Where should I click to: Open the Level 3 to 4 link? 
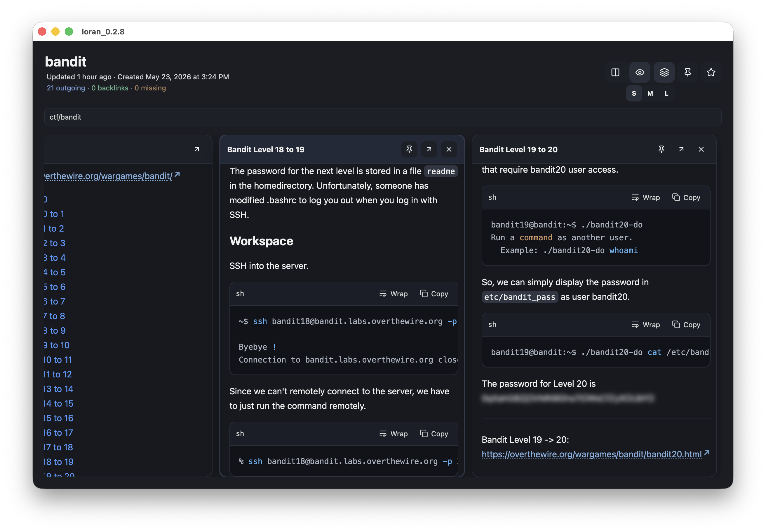(x=55, y=258)
